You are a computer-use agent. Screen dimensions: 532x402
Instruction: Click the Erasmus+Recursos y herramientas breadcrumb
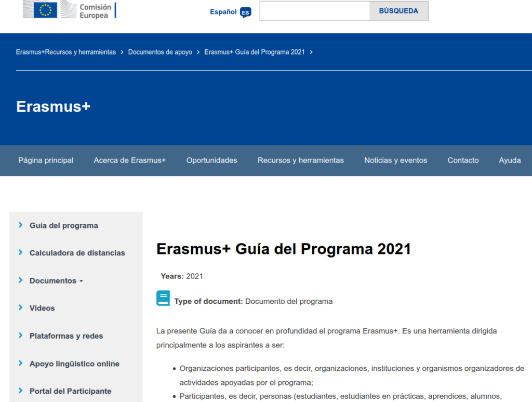point(66,52)
